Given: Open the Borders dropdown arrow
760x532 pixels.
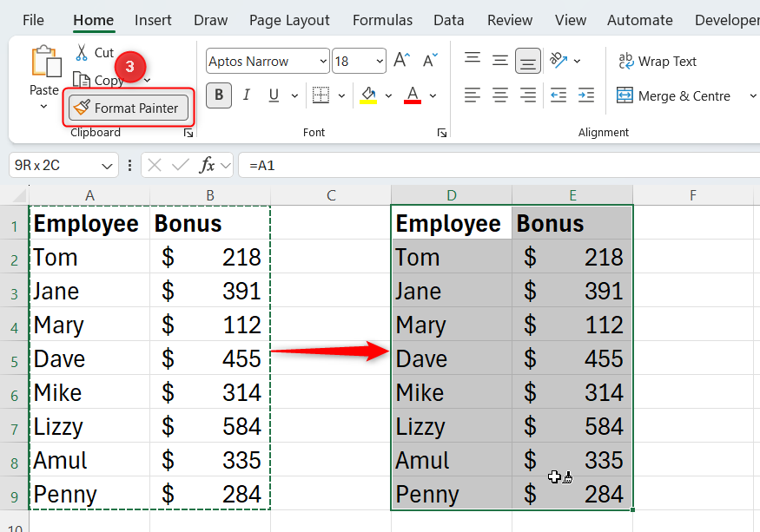Looking at the screenshot, I should (341, 96).
